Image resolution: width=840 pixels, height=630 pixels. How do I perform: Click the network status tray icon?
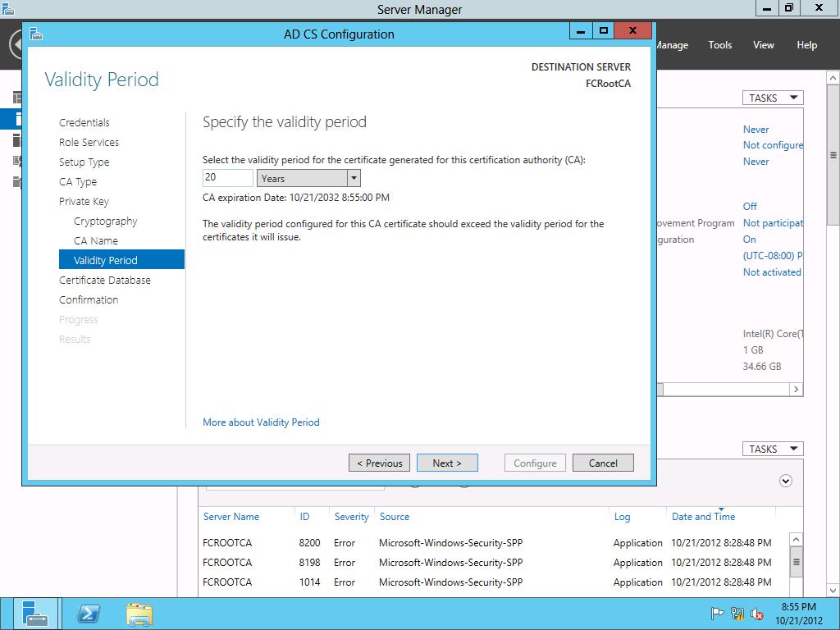(x=737, y=614)
